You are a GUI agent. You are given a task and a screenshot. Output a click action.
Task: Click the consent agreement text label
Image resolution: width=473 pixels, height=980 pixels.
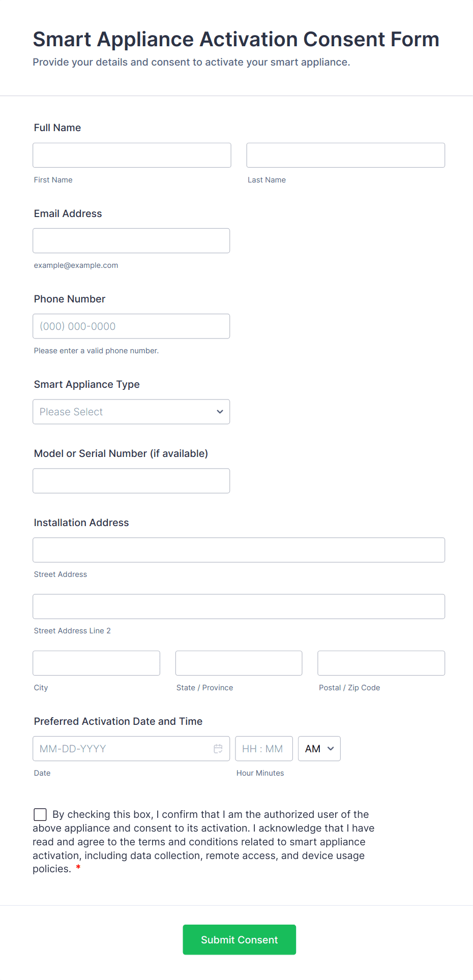click(203, 842)
